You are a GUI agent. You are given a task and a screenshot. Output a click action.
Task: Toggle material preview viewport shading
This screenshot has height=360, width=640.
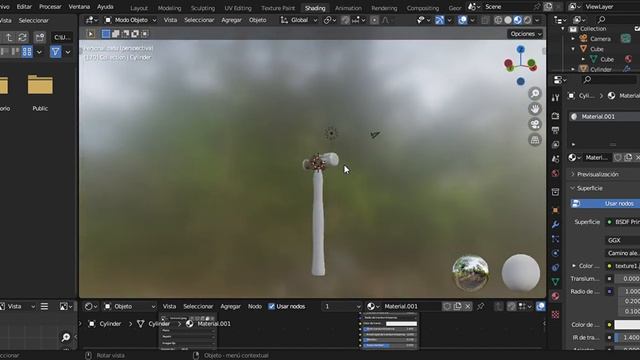(518, 20)
